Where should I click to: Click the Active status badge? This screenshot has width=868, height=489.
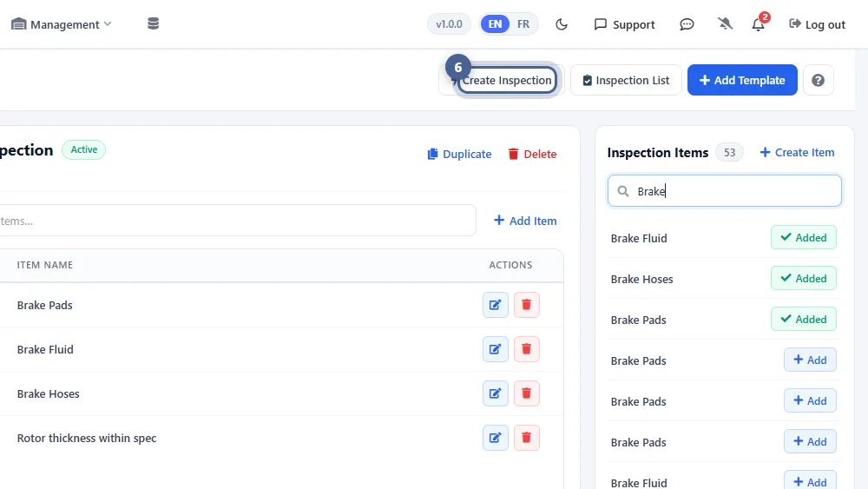[x=83, y=149]
